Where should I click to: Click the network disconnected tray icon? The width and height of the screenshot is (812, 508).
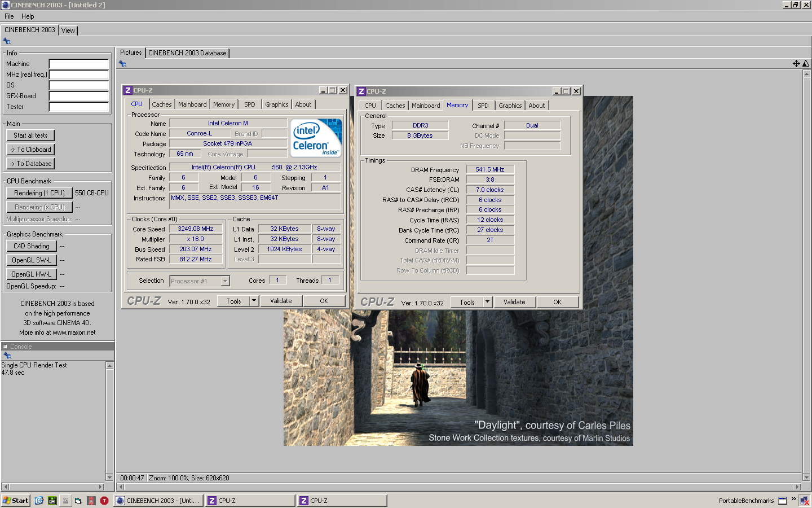[x=805, y=501]
